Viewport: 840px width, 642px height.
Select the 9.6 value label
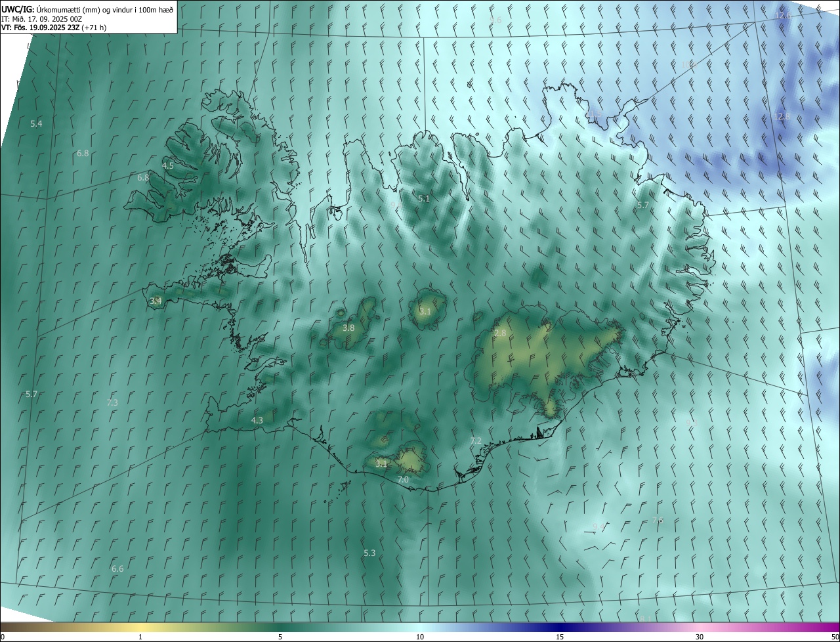(495, 20)
